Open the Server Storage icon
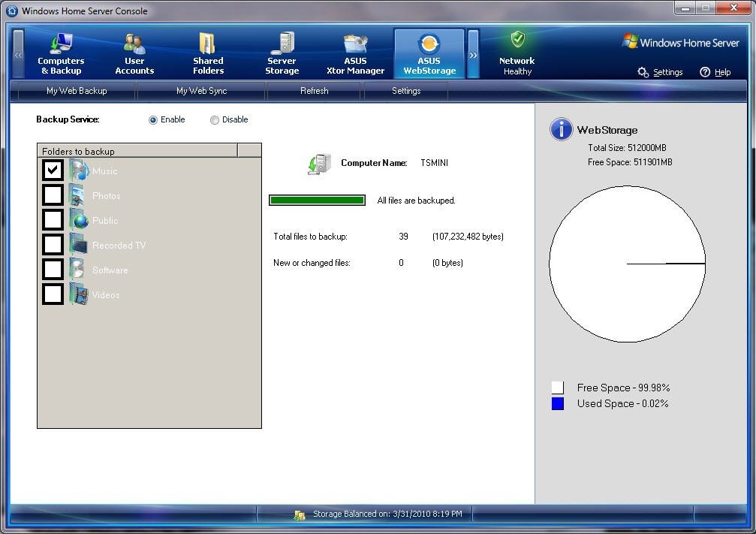 point(282,44)
